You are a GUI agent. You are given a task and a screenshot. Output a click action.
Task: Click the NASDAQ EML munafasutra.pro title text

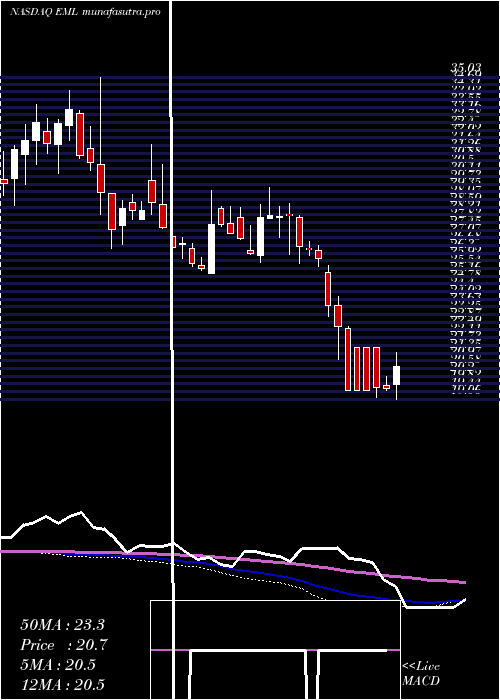point(85,12)
